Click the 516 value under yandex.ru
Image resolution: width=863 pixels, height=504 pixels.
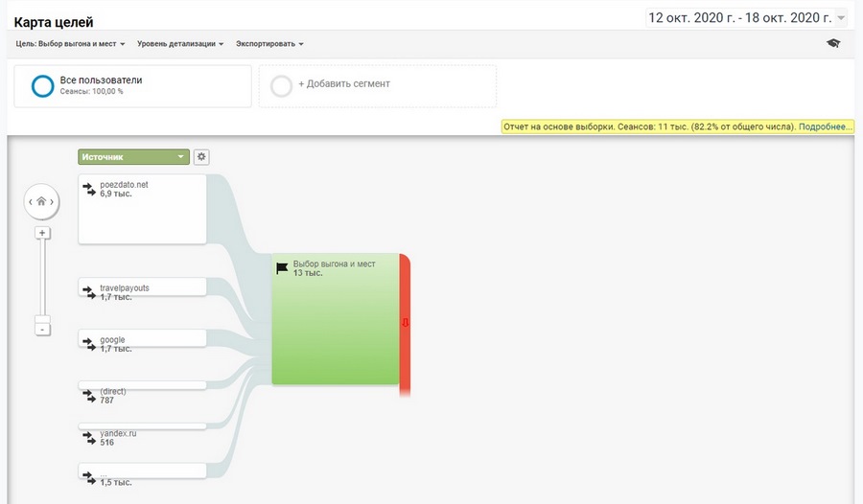click(106, 443)
